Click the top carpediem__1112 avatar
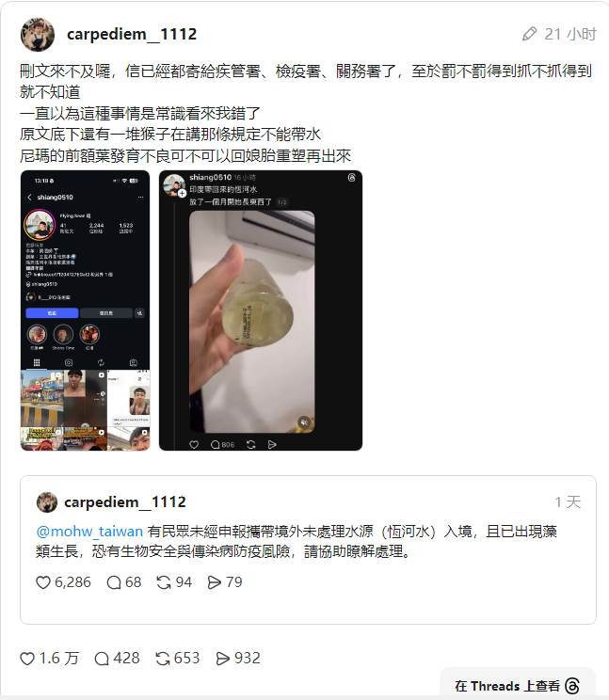The image size is (609, 700). click(x=38, y=35)
